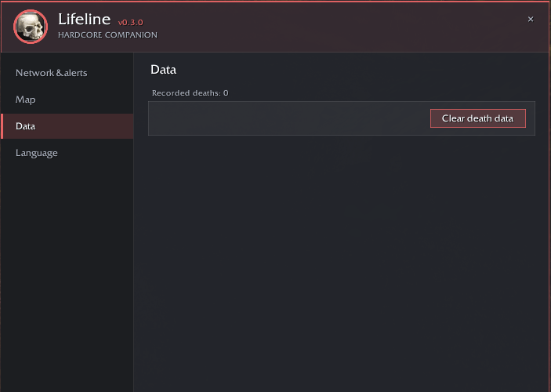Select the Data tab in sidebar
The image size is (551, 392).
[x=67, y=126]
